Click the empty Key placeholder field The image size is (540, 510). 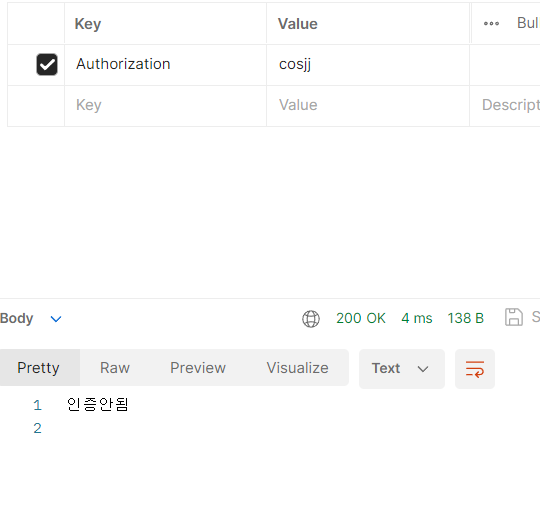coord(165,106)
